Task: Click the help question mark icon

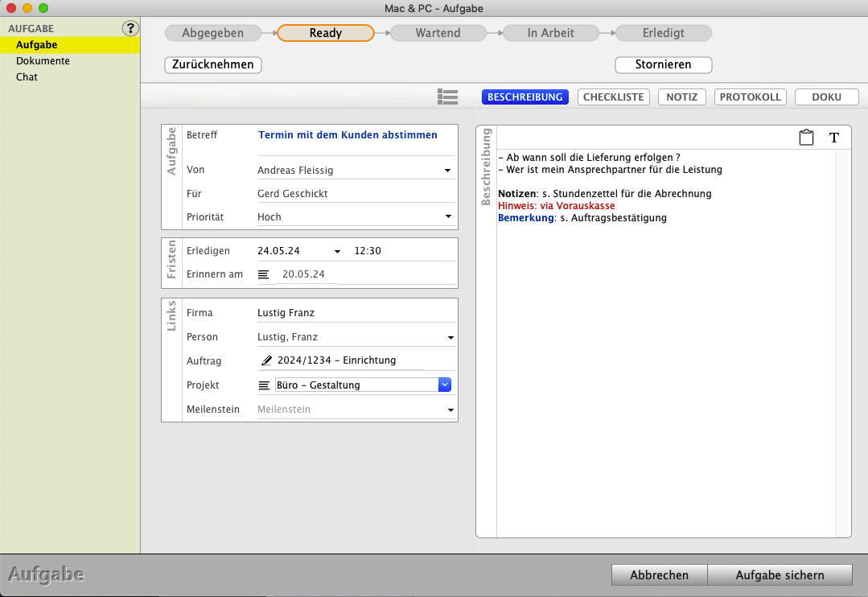Action: 130,28
